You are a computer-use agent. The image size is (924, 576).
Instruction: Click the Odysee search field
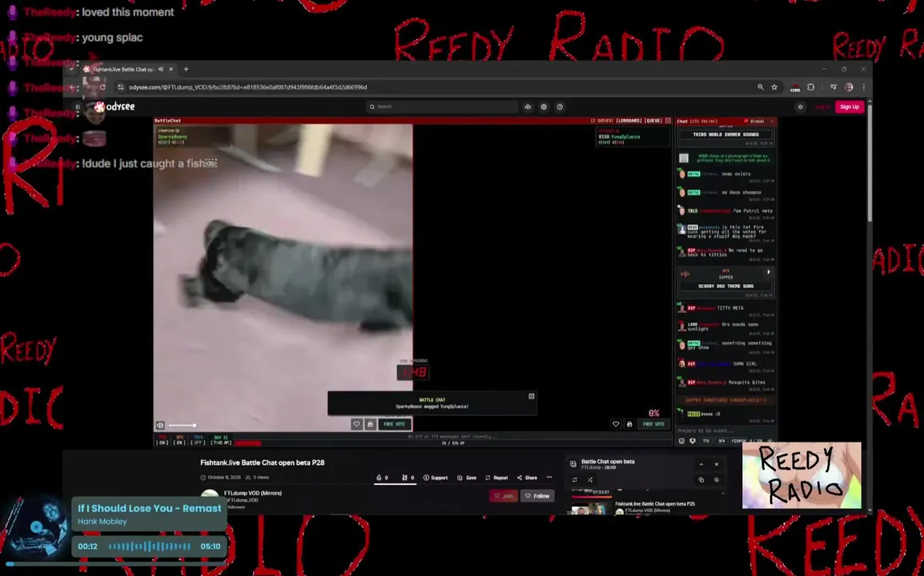442,106
